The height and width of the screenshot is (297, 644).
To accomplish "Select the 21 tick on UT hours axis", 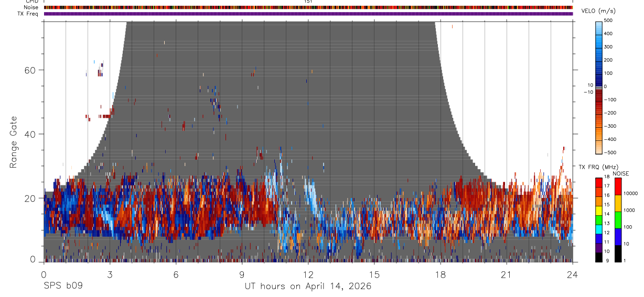I will tap(506, 274).
